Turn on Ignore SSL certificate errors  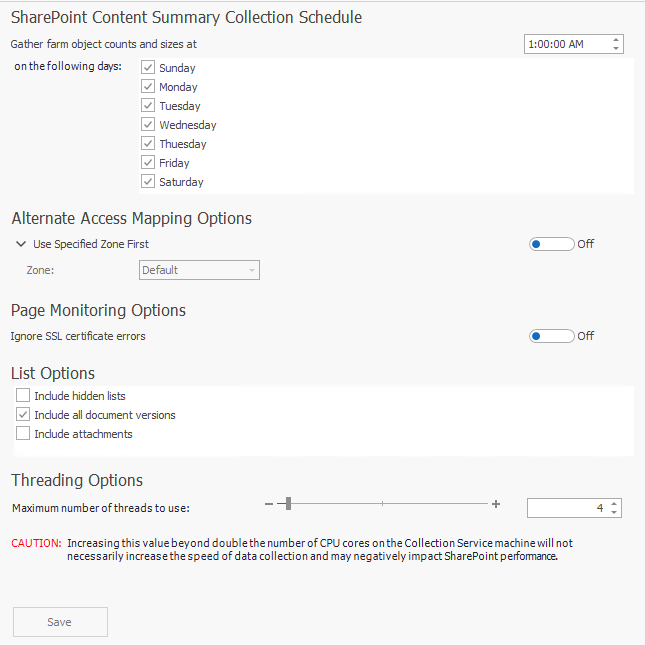pos(551,336)
